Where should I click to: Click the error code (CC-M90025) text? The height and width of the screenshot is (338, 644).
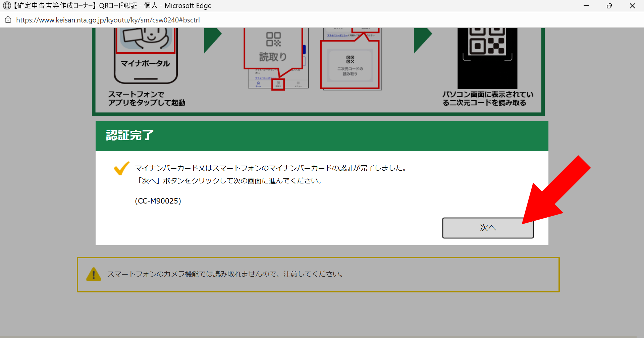pos(158,201)
